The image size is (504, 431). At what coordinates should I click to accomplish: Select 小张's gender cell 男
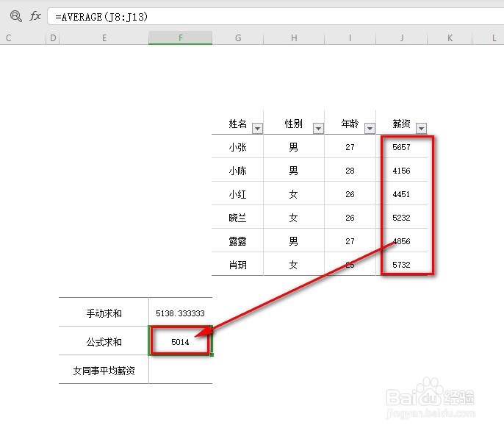click(294, 147)
